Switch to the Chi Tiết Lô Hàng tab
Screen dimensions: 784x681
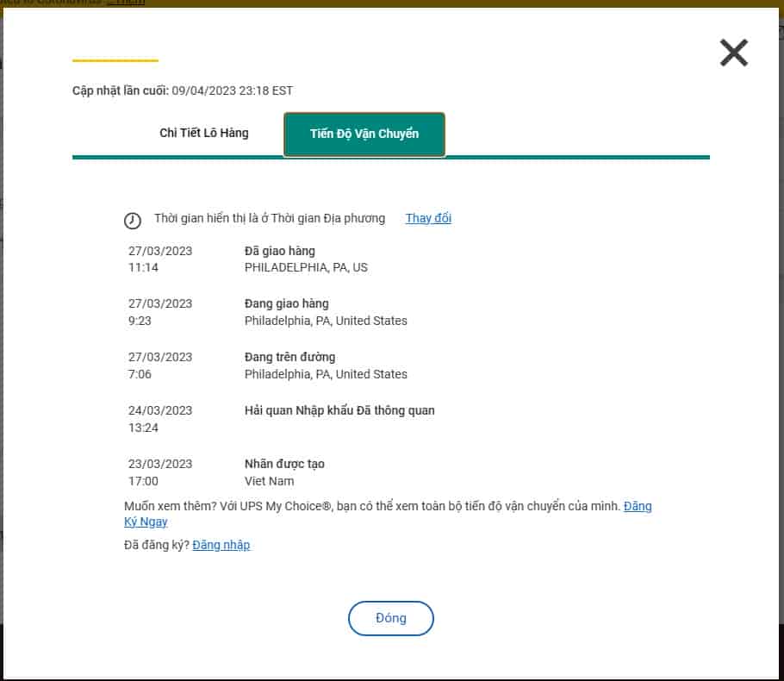[204, 133]
